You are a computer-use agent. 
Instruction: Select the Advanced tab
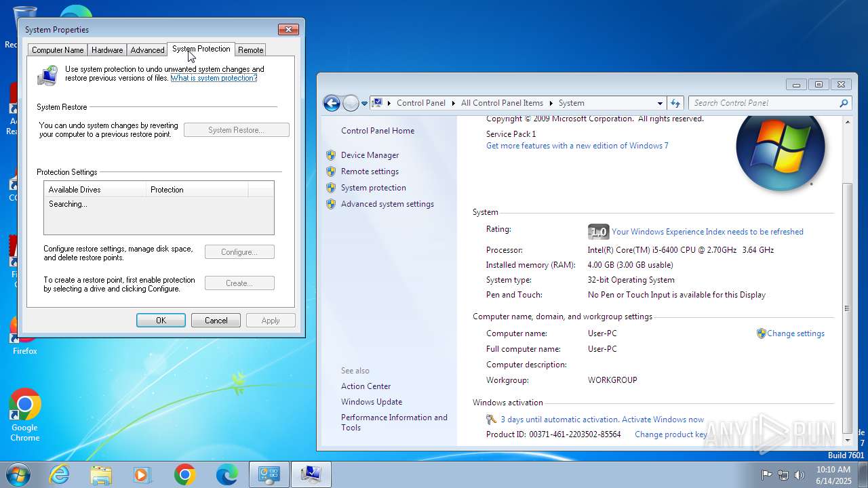(147, 50)
